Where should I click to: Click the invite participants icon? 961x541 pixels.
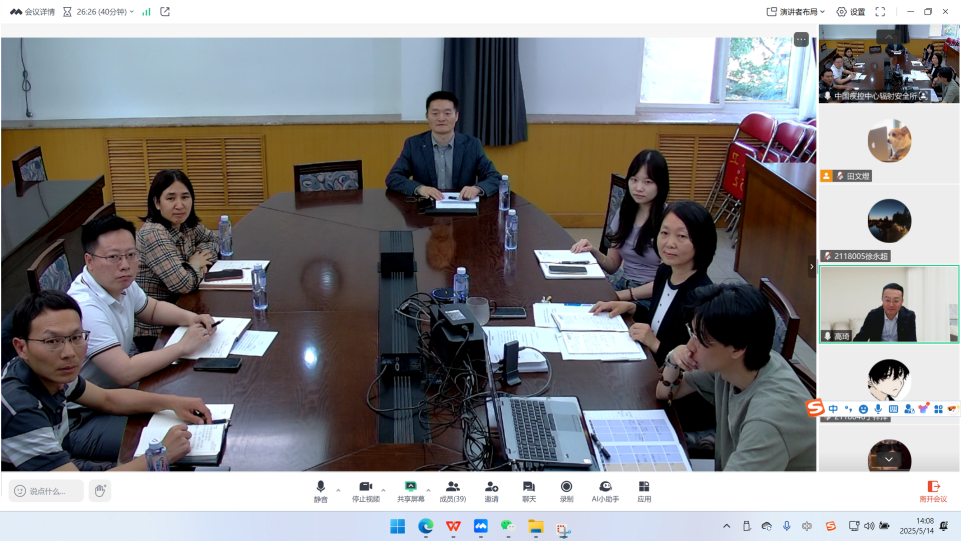pos(491,490)
